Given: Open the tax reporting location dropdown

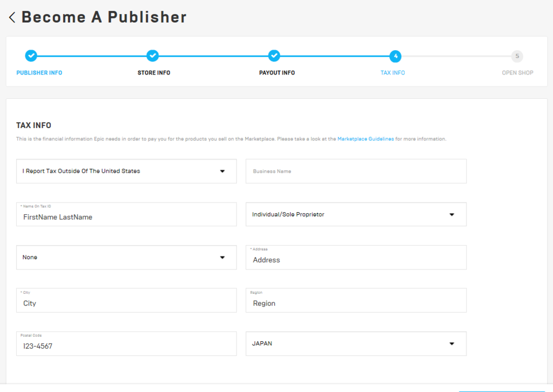Looking at the screenshot, I should pos(126,171).
